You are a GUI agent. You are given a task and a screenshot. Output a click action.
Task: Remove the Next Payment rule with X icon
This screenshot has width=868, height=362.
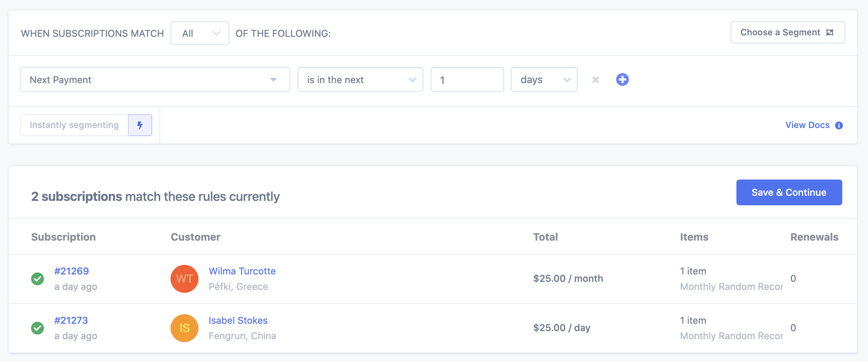[595, 80]
